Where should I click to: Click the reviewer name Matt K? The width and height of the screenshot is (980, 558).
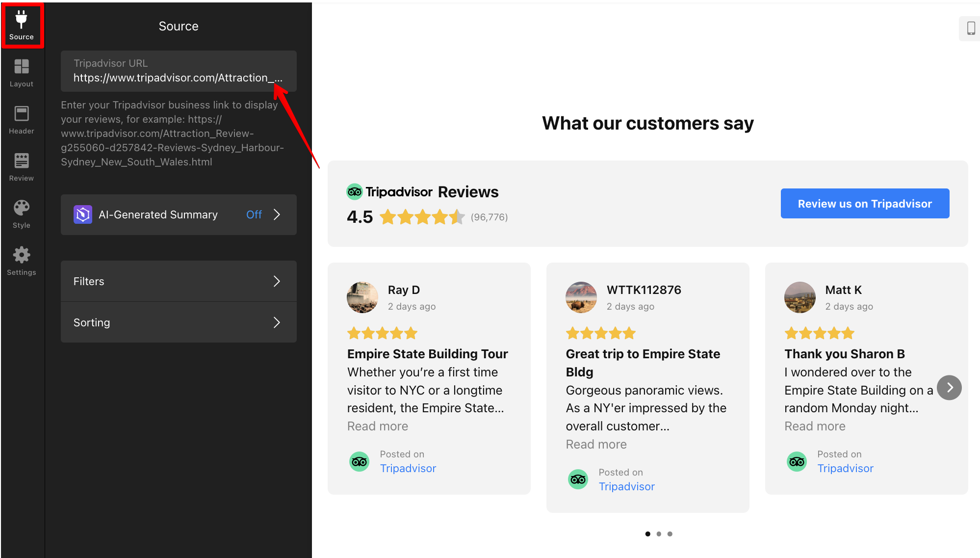tap(844, 290)
